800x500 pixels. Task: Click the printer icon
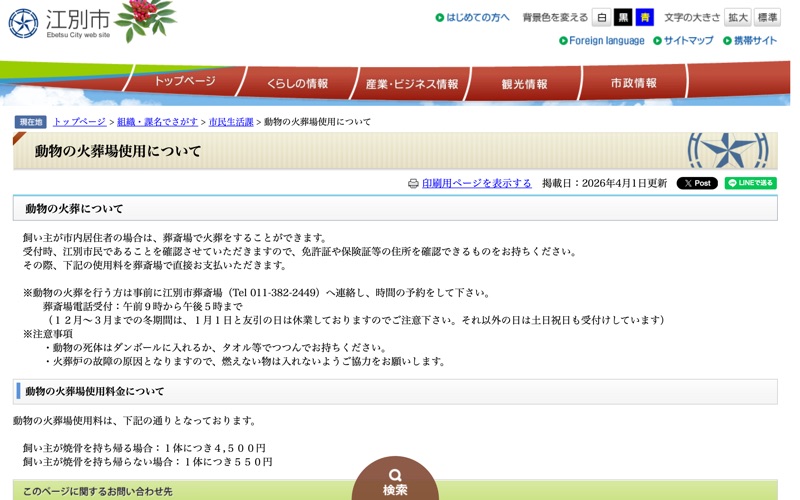coord(413,184)
